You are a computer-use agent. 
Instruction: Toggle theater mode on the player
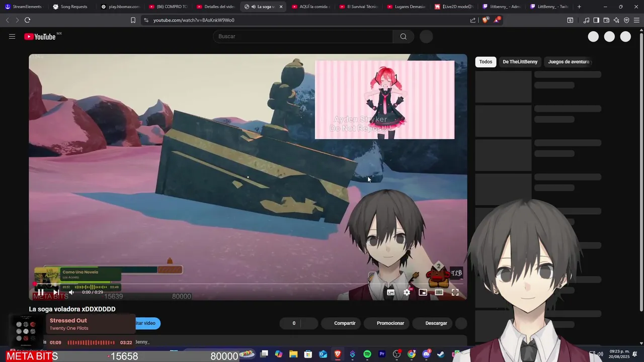point(439,292)
